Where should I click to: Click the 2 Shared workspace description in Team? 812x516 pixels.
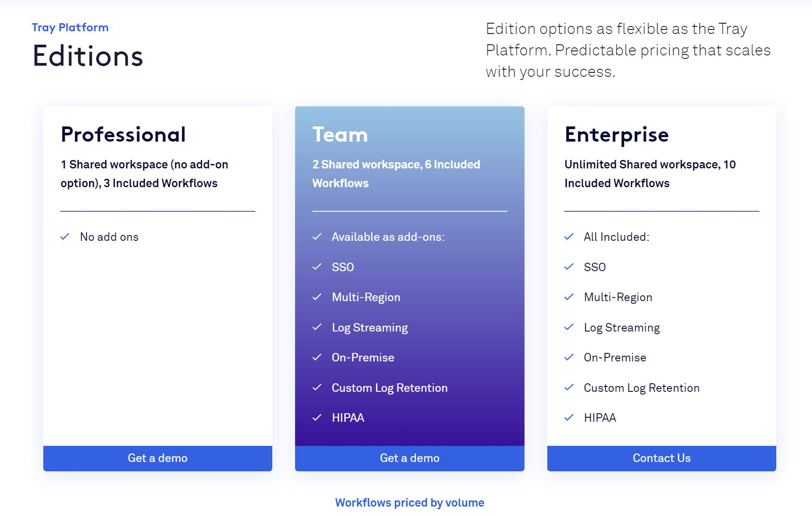pyautogui.click(x=396, y=174)
